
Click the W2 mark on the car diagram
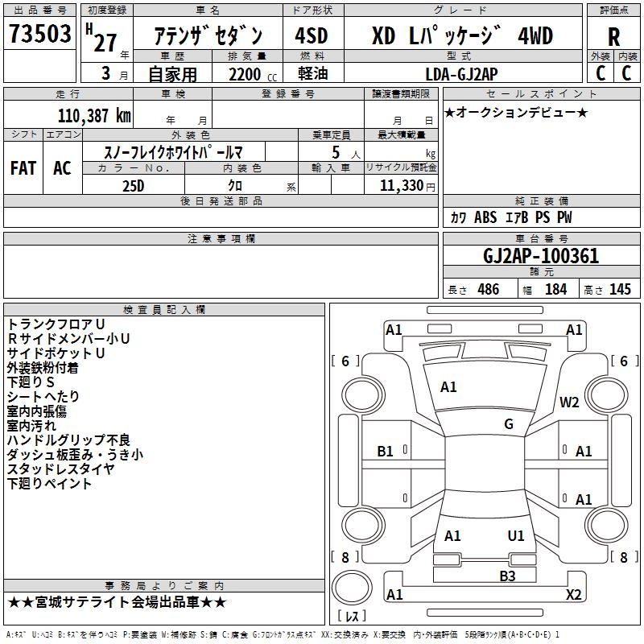[570, 402]
